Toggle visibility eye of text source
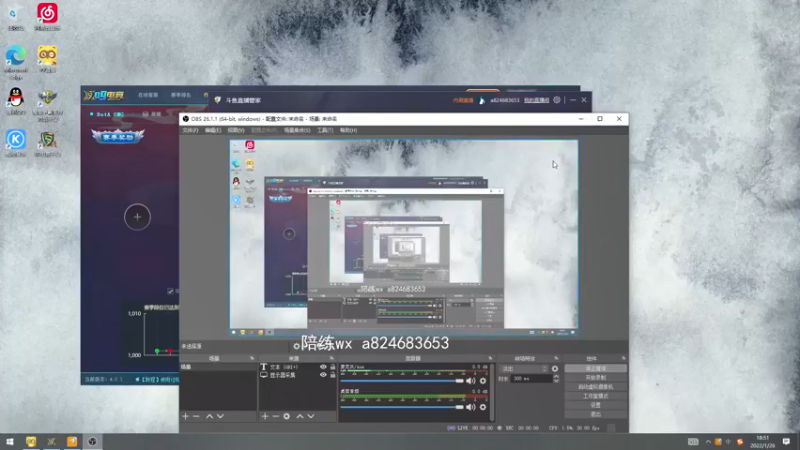 pyautogui.click(x=323, y=367)
